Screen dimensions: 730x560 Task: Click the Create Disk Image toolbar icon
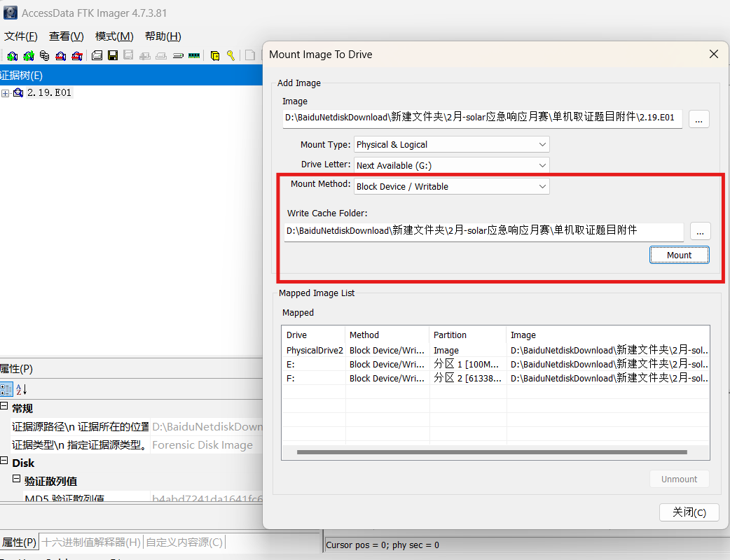97,56
